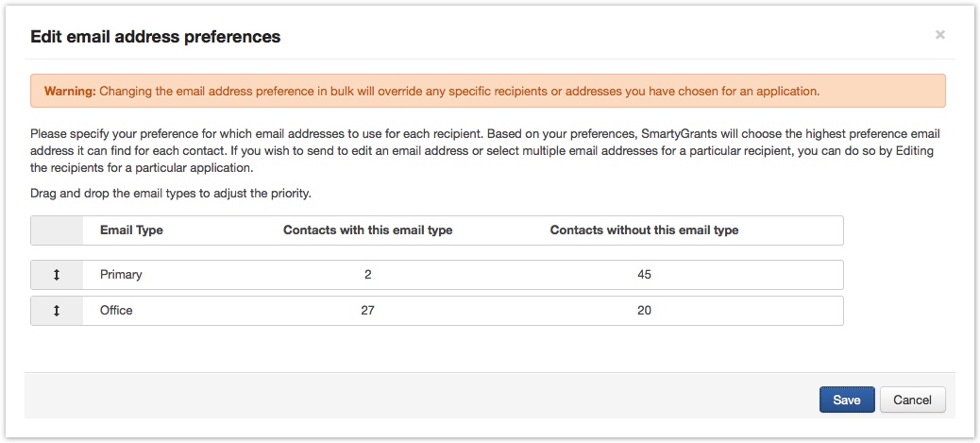Click the drag handle icon for Primary
The height and width of the screenshot is (443, 980).
pyautogui.click(x=57, y=275)
